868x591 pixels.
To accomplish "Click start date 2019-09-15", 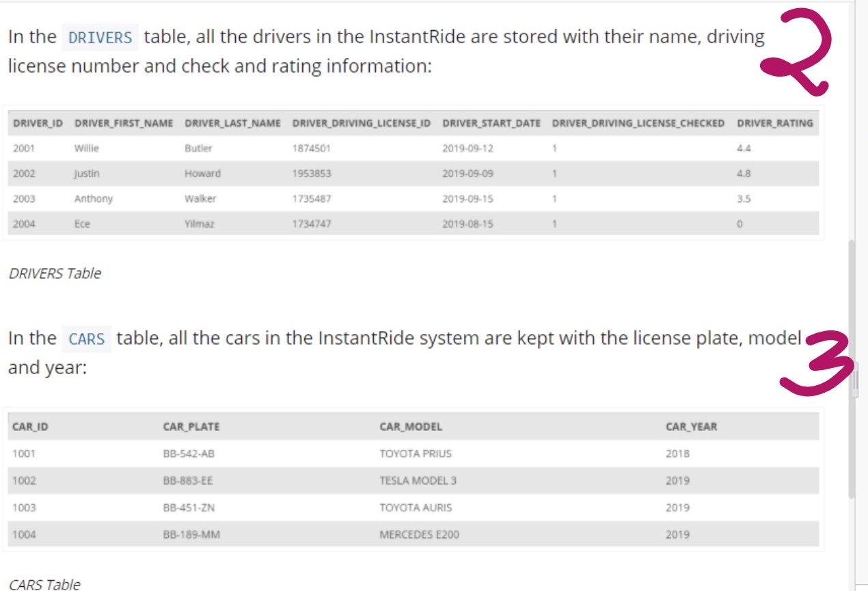I will (x=468, y=199).
